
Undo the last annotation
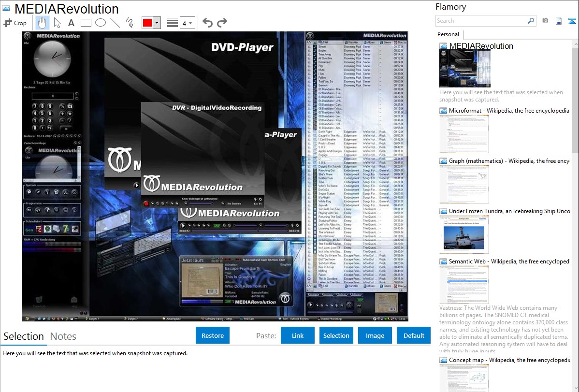(207, 23)
